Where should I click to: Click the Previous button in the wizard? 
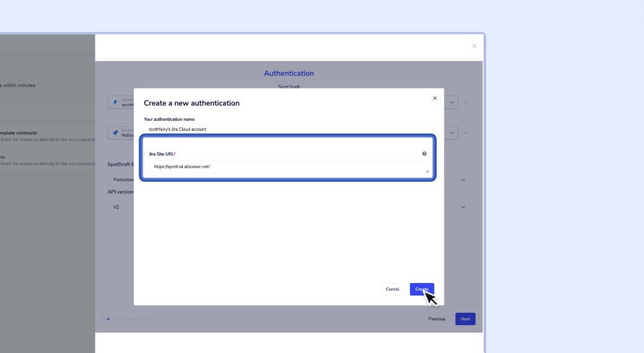tap(437, 319)
